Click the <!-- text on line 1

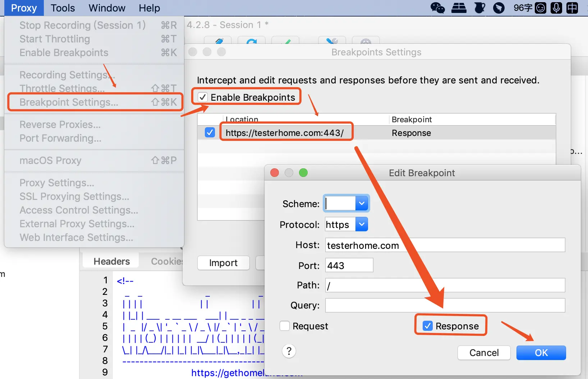point(125,281)
